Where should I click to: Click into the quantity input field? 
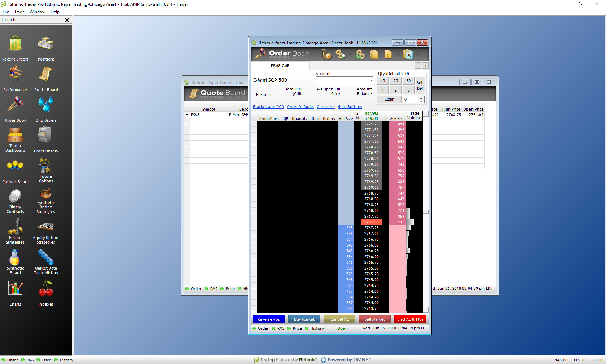(x=410, y=99)
